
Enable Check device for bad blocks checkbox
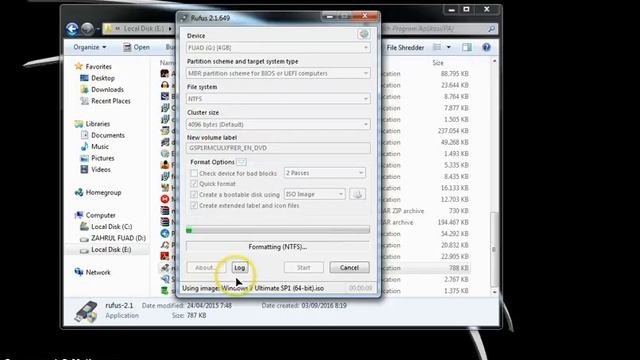tap(194, 173)
